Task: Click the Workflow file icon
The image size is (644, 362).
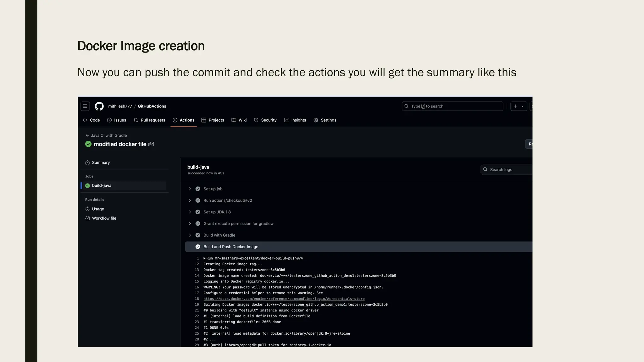Action: (x=87, y=218)
